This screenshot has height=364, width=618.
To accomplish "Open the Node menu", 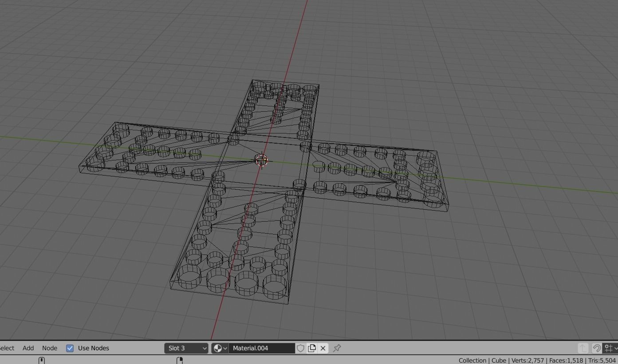I will (x=50, y=348).
